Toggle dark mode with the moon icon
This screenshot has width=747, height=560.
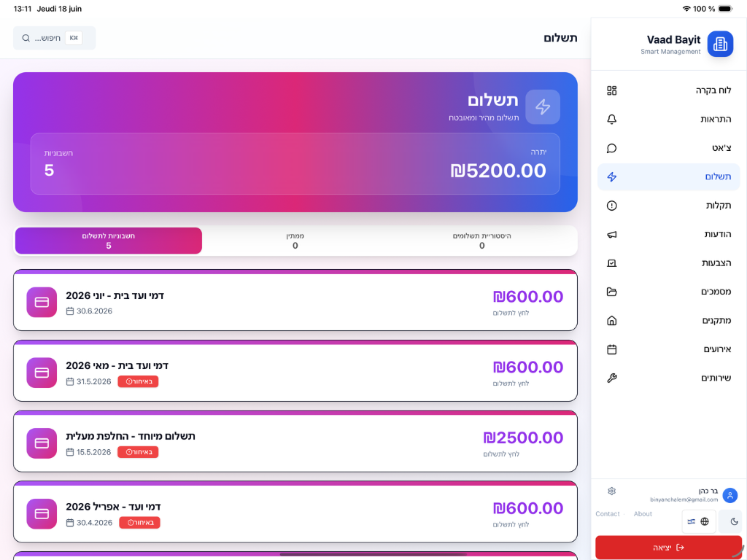(734, 521)
